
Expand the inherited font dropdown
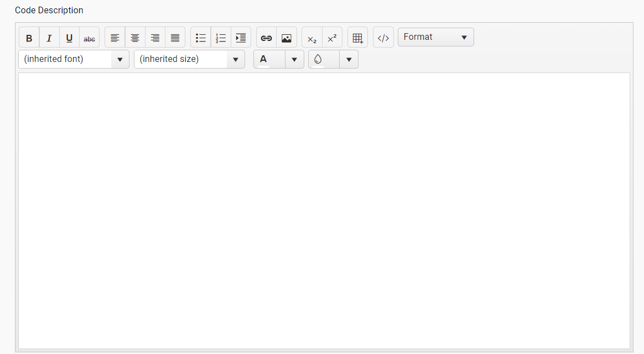coord(120,59)
